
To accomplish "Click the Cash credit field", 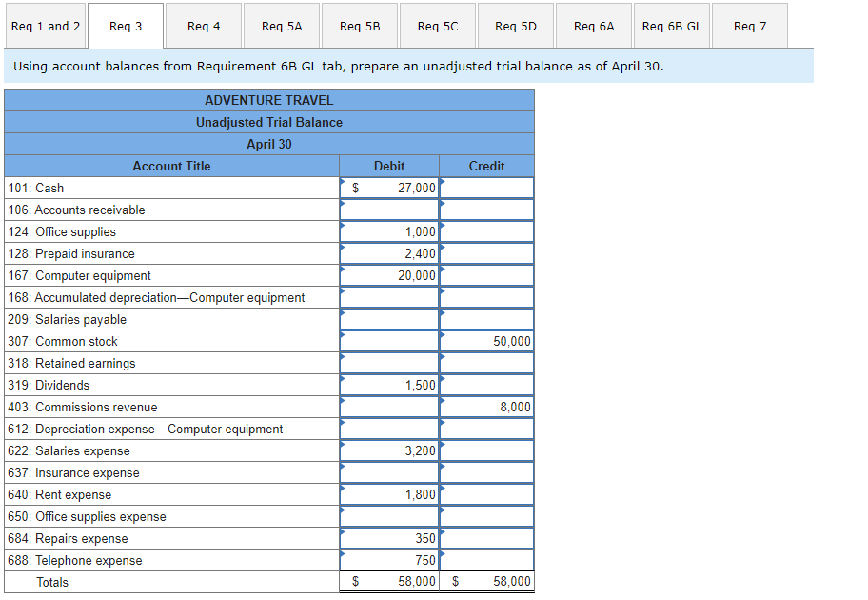I will click(487, 188).
